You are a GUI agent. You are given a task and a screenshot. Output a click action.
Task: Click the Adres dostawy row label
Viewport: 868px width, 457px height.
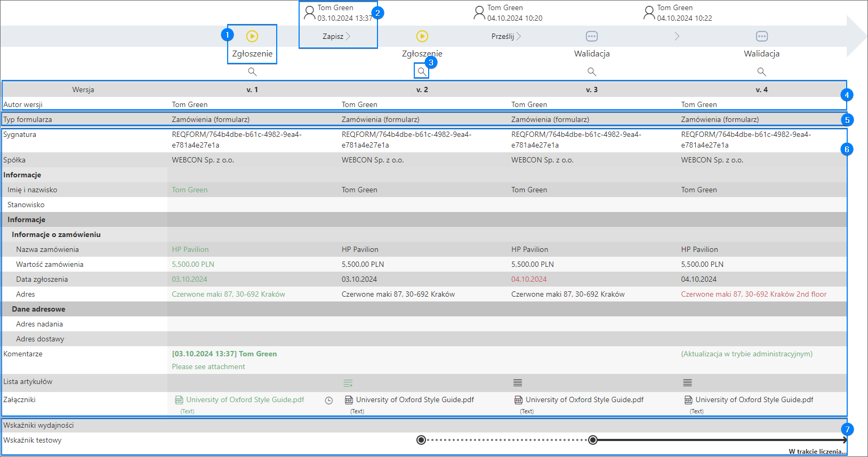[40, 339]
